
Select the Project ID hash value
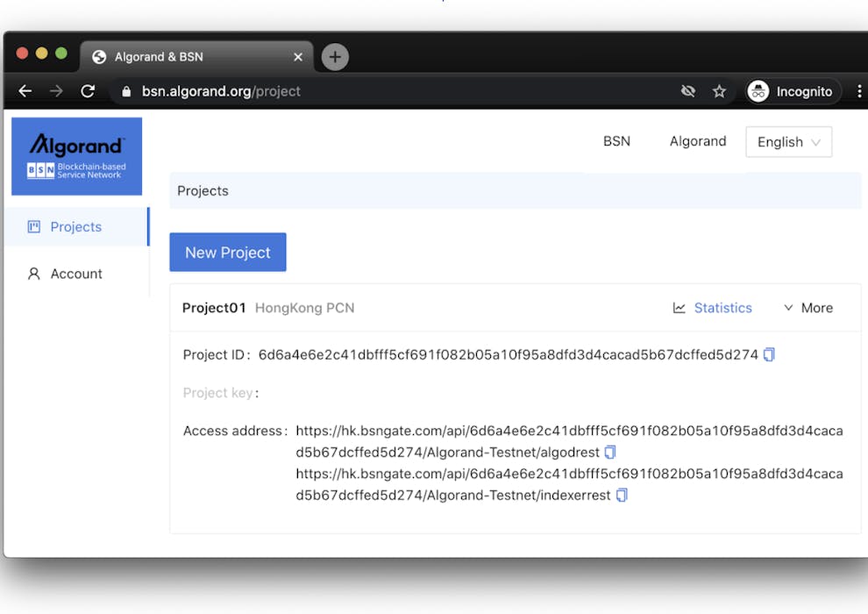point(509,354)
